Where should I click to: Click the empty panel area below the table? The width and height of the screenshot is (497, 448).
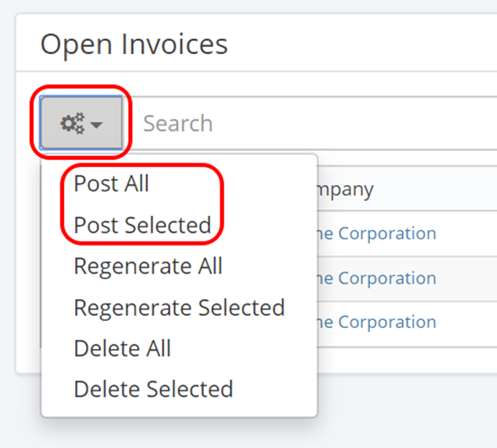[404, 360]
